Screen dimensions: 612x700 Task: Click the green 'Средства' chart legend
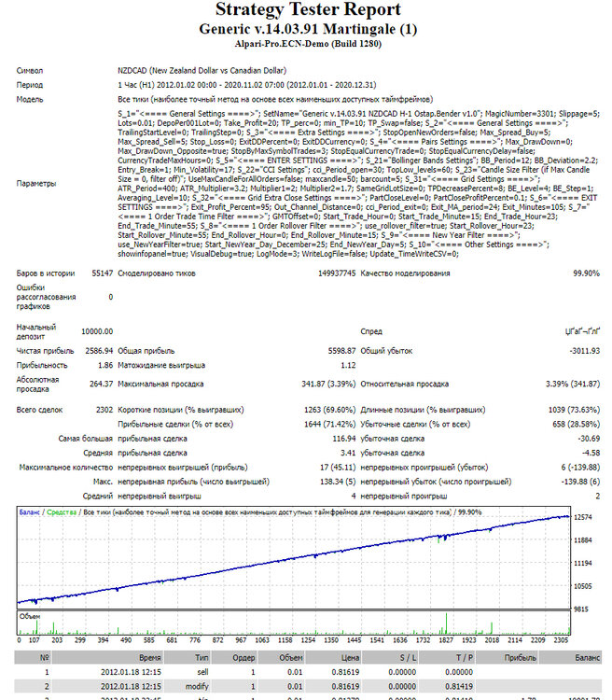[x=62, y=512]
